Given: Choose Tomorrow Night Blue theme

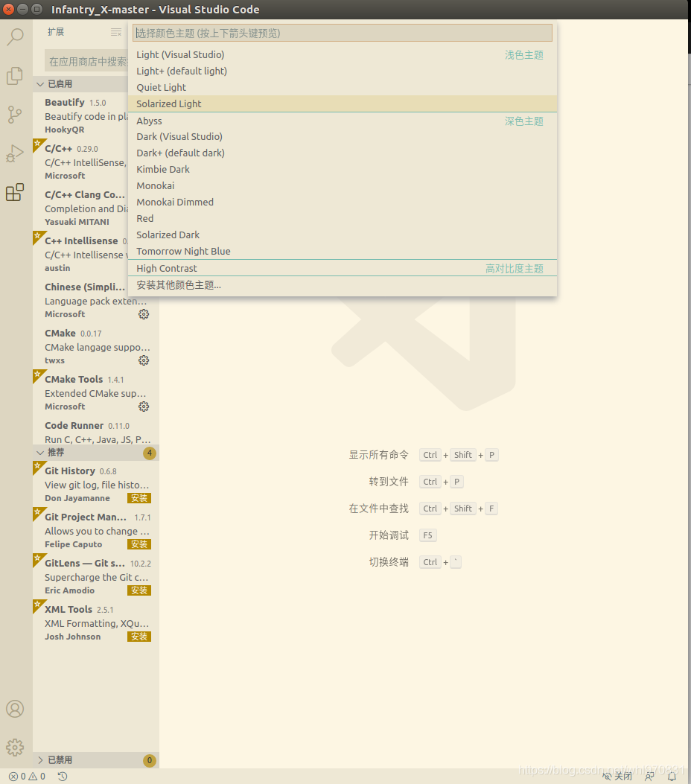Looking at the screenshot, I should (343, 251).
